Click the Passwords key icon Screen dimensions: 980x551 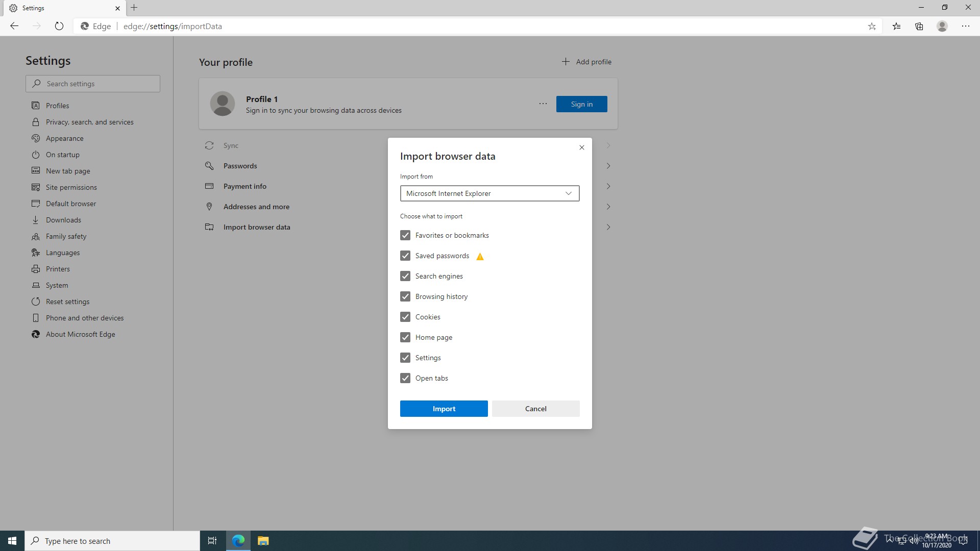pyautogui.click(x=209, y=166)
